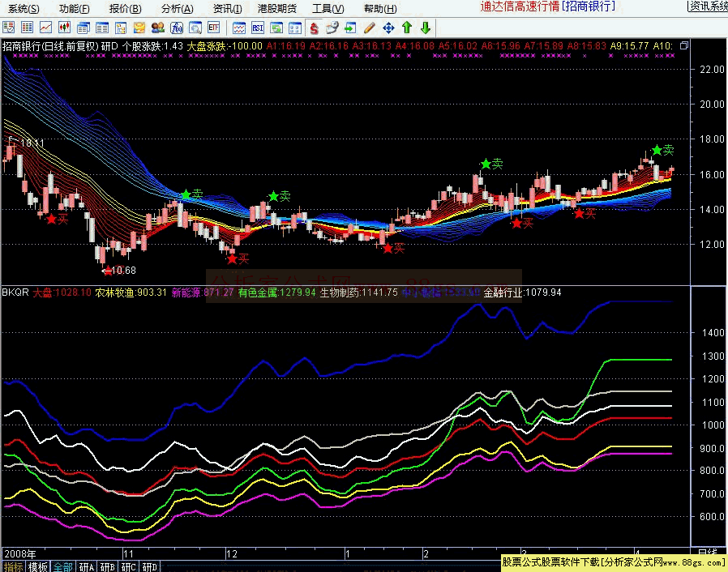Click the BKQR indicator name label
This screenshot has height=572, width=728.
pos(15,292)
